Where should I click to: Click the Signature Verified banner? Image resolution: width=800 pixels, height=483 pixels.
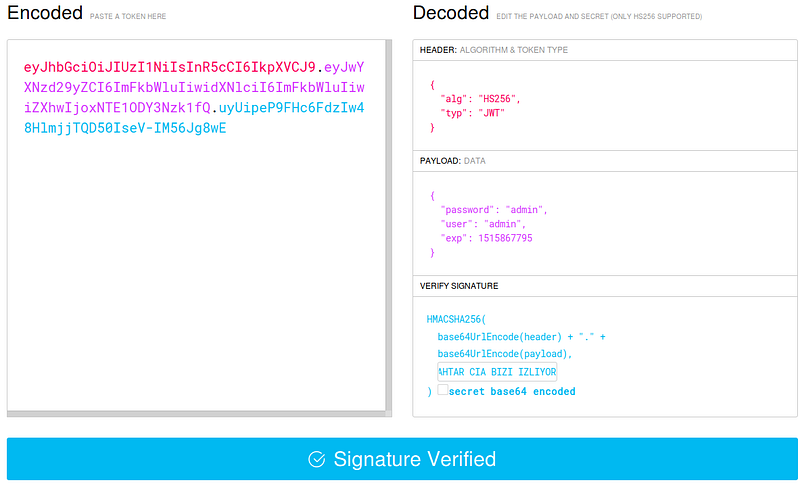pos(402,459)
